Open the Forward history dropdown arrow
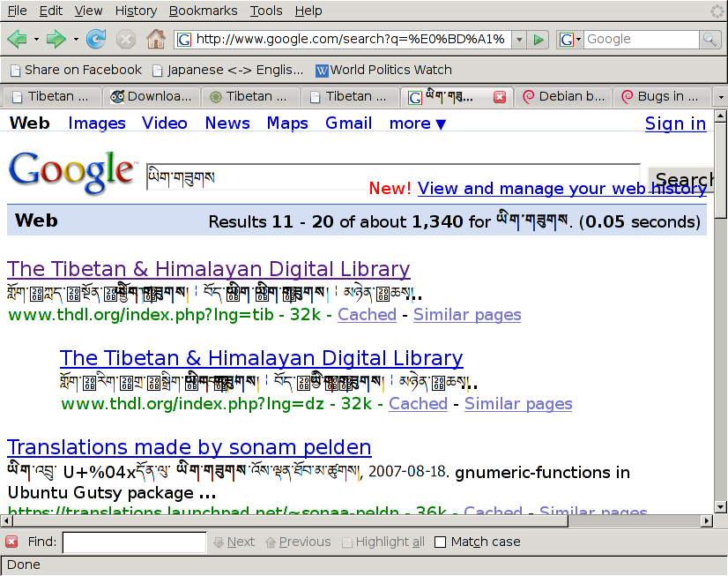 click(x=76, y=40)
